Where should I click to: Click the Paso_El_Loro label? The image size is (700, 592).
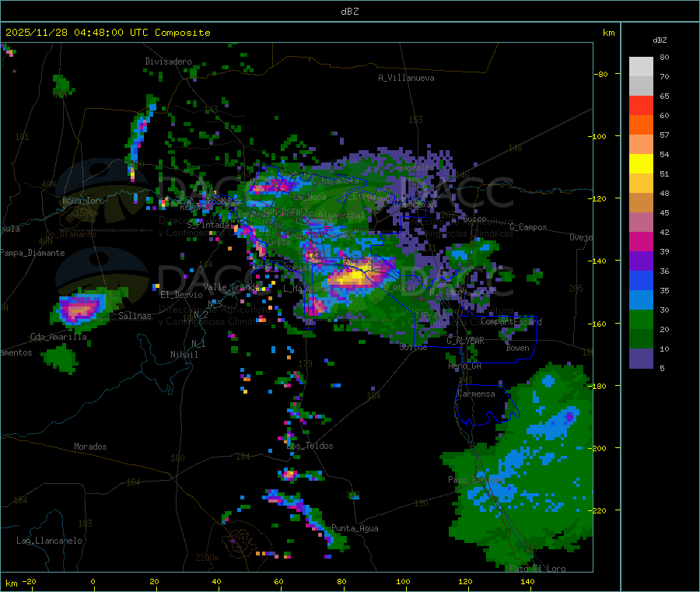(x=538, y=569)
